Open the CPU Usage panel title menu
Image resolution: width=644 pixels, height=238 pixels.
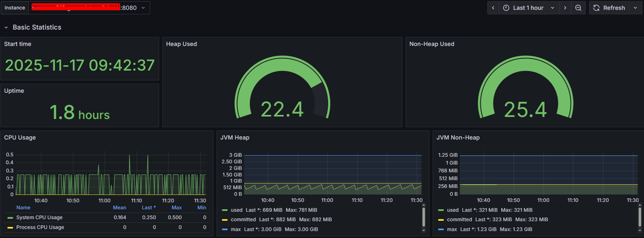(20, 137)
